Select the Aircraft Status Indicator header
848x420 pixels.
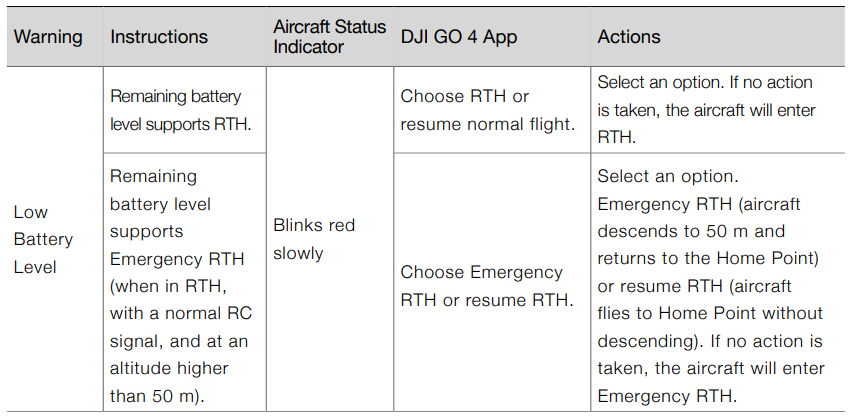(x=329, y=37)
